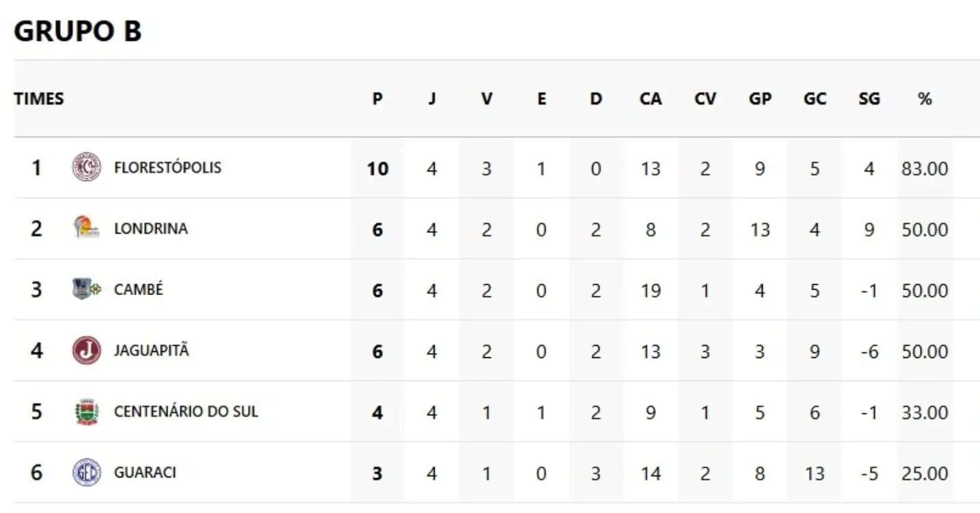Click the P points column header

click(377, 99)
